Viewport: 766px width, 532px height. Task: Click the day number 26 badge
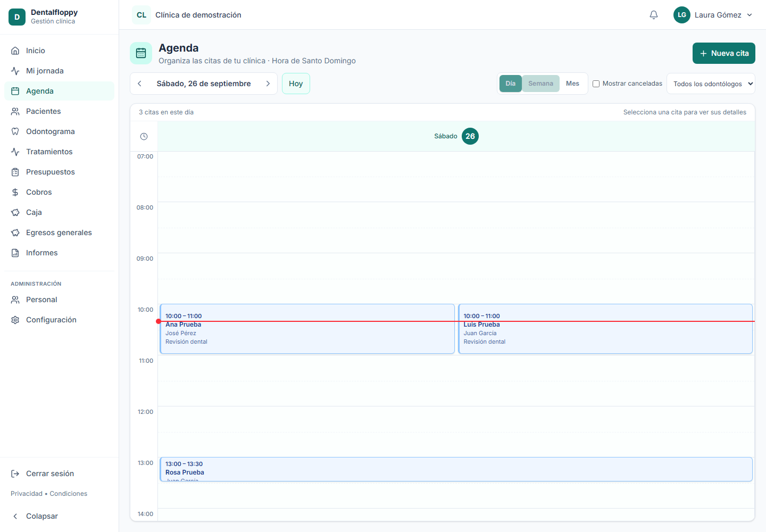point(470,136)
